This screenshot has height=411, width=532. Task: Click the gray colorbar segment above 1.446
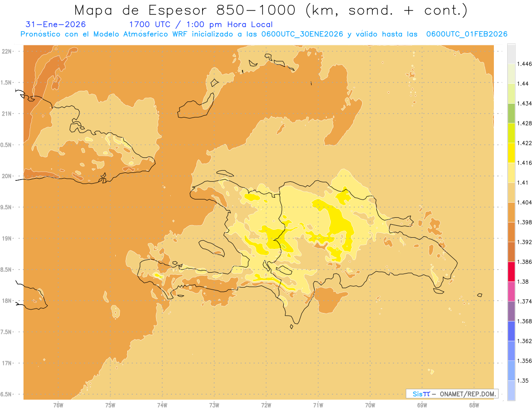511,54
